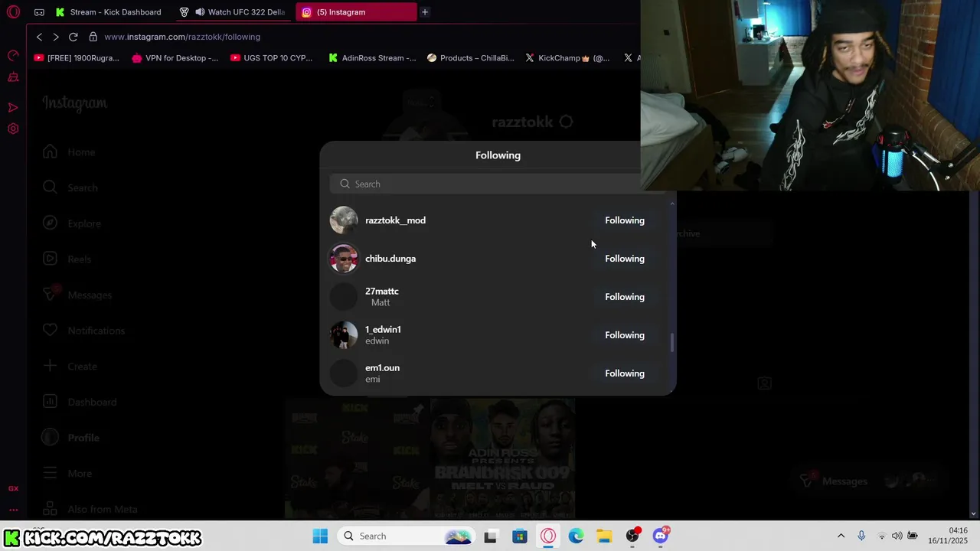Mute the Watch UFC 322 tab audio

pos(200,12)
